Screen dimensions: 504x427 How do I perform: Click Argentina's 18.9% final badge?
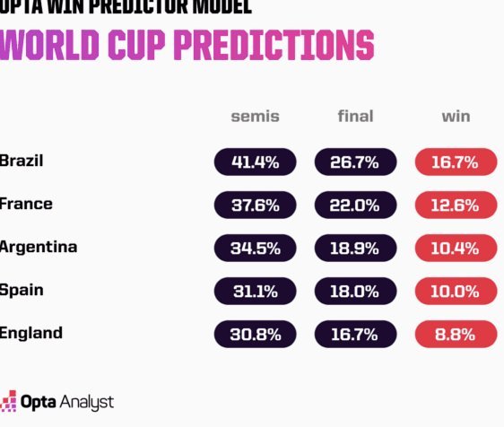point(355,248)
